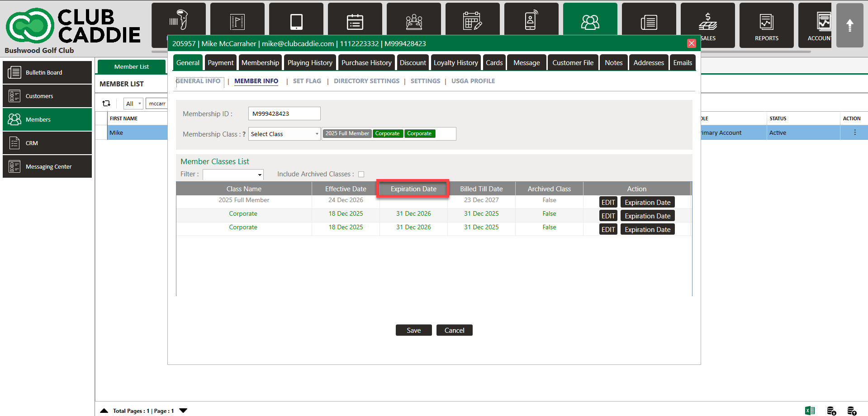
Task: Click the refresh icon in member list
Action: pyautogui.click(x=106, y=104)
